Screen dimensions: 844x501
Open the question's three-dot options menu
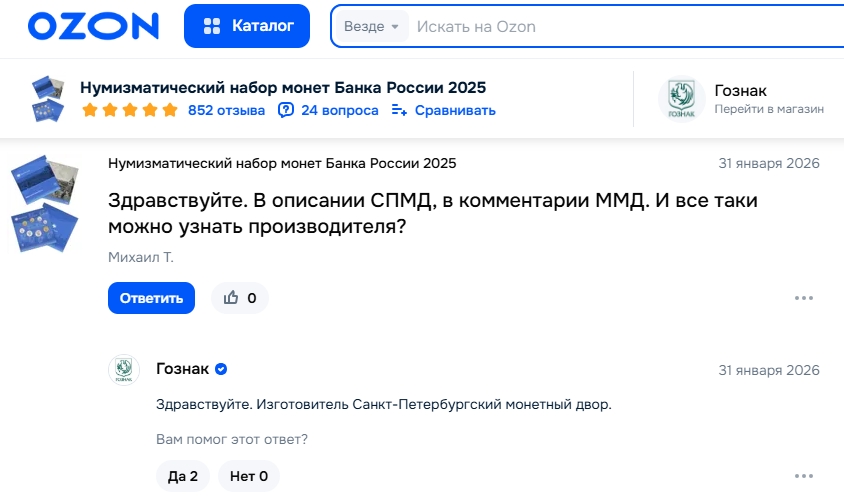coord(803,298)
